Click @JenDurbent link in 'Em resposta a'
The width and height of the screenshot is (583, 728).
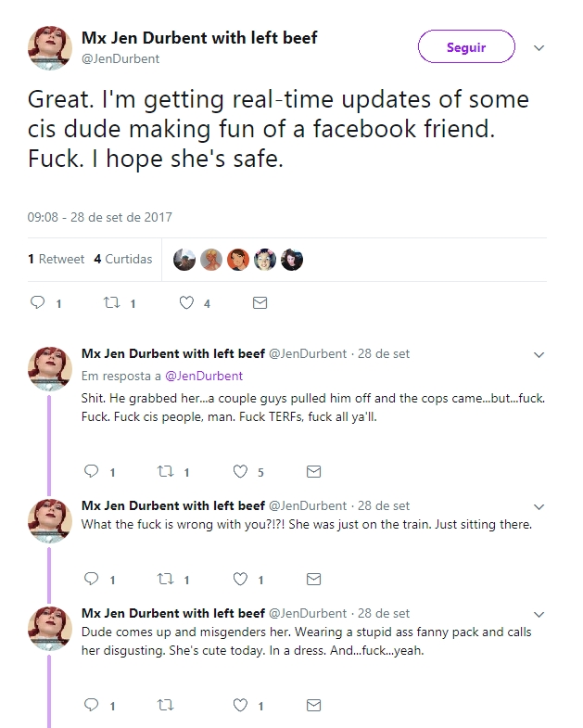point(204,376)
